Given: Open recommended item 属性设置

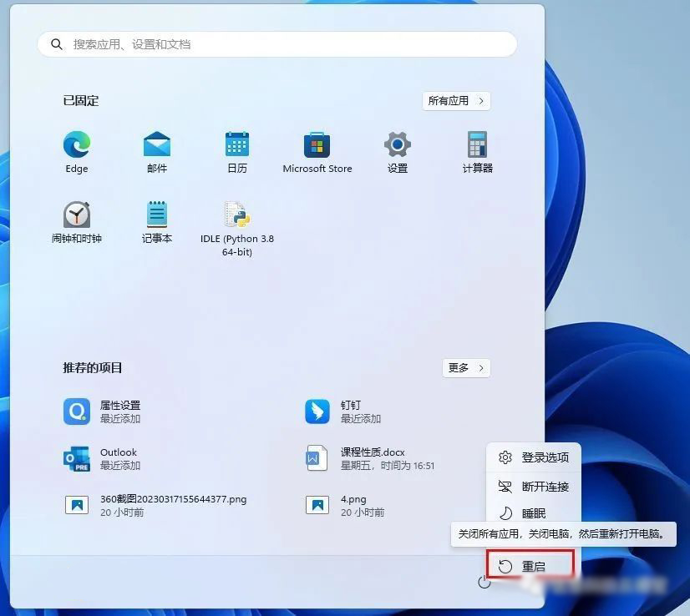Looking at the screenshot, I should pyautogui.click(x=102, y=412).
